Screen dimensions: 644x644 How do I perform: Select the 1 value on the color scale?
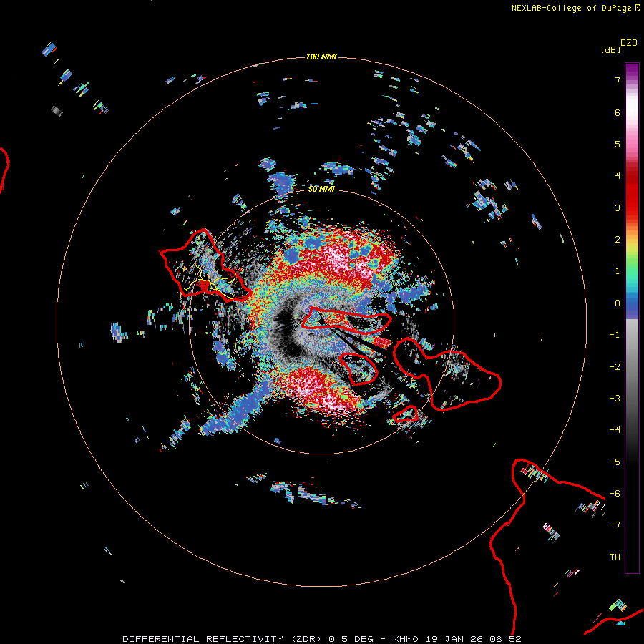(618, 271)
